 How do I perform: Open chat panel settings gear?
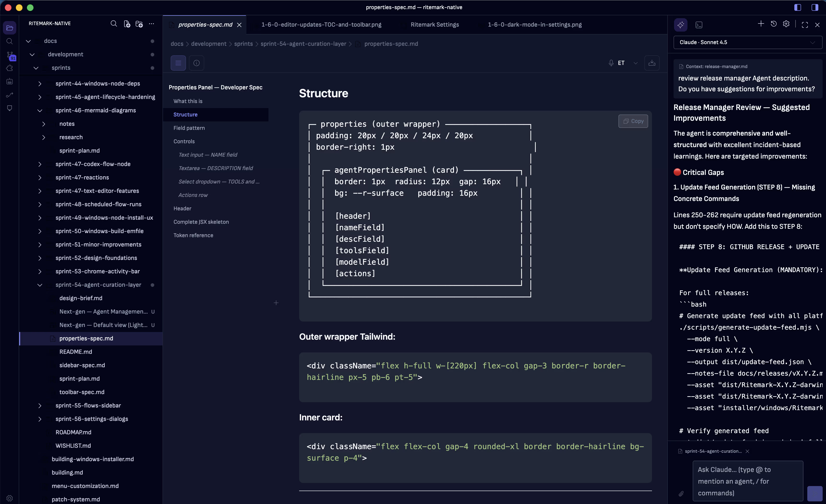(x=786, y=24)
